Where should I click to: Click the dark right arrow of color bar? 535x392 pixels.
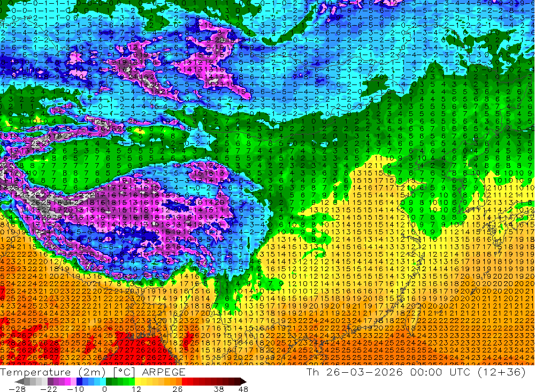pos(243,382)
